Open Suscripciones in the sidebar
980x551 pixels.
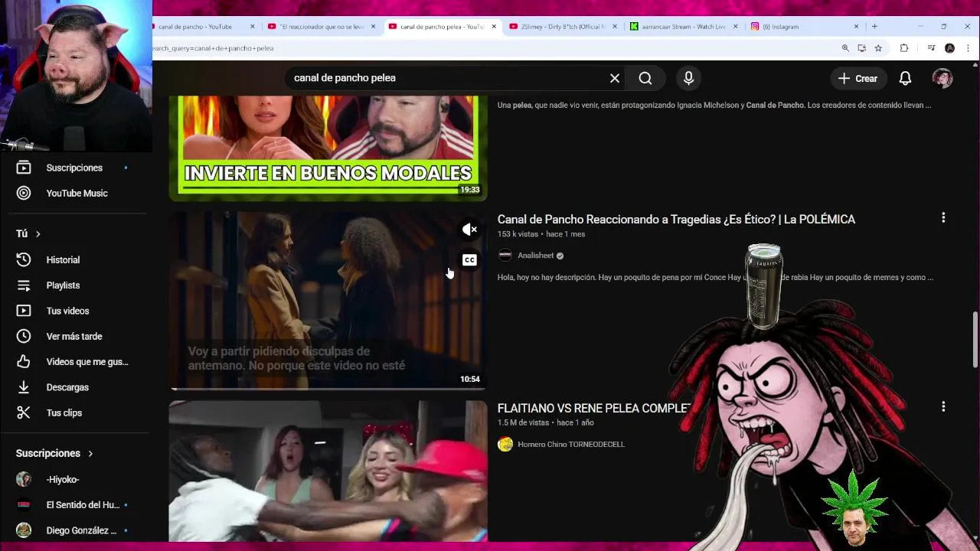pos(73,168)
